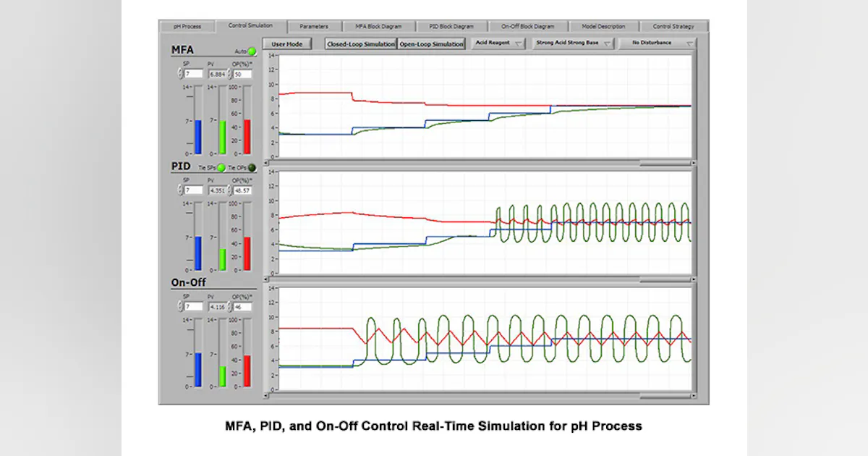Click the On-Off chart scrollbar left arrow
The height and width of the screenshot is (456, 868).
click(x=265, y=394)
